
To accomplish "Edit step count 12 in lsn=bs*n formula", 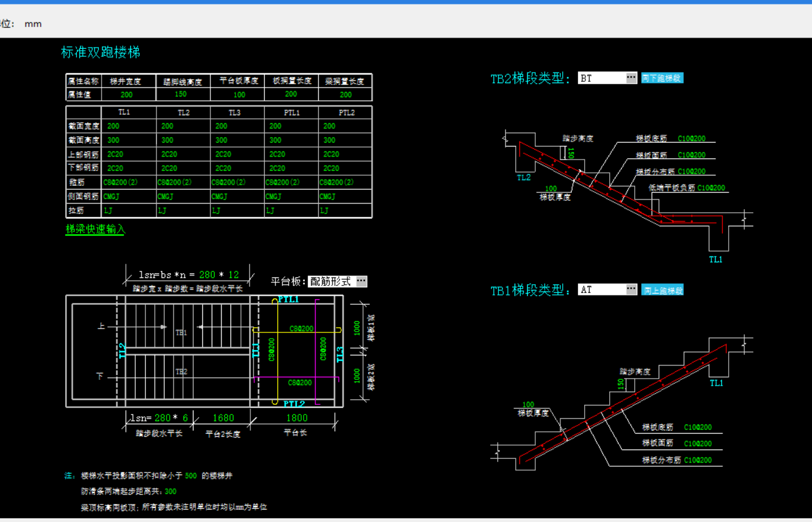I will [234, 275].
